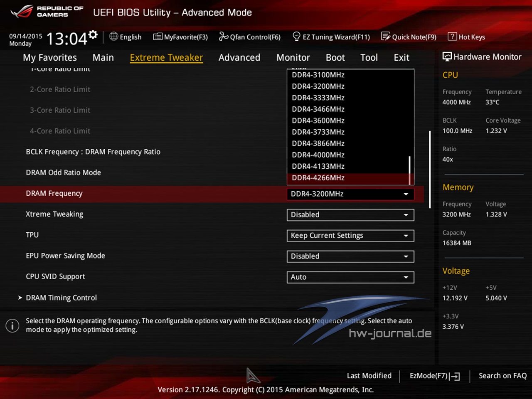Go to the Exit tab

pyautogui.click(x=401, y=57)
